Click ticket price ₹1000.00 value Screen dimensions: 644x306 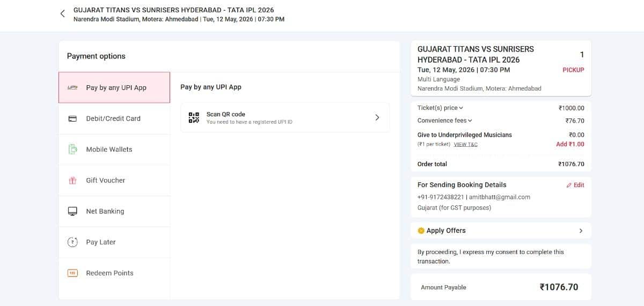coord(572,108)
